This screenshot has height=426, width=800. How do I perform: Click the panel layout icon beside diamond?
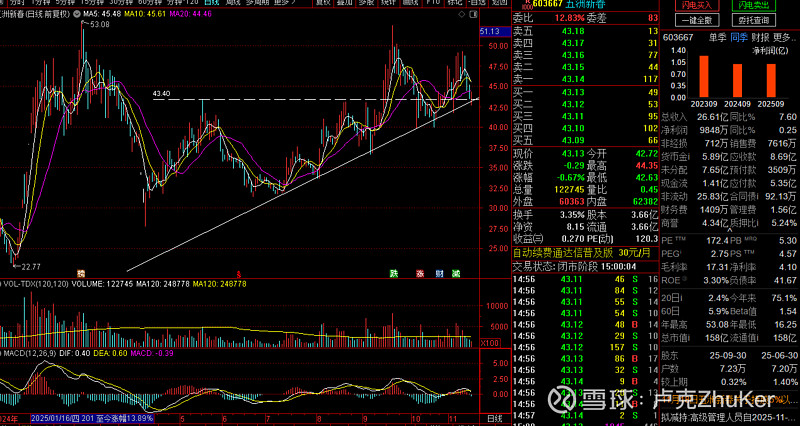point(473,14)
